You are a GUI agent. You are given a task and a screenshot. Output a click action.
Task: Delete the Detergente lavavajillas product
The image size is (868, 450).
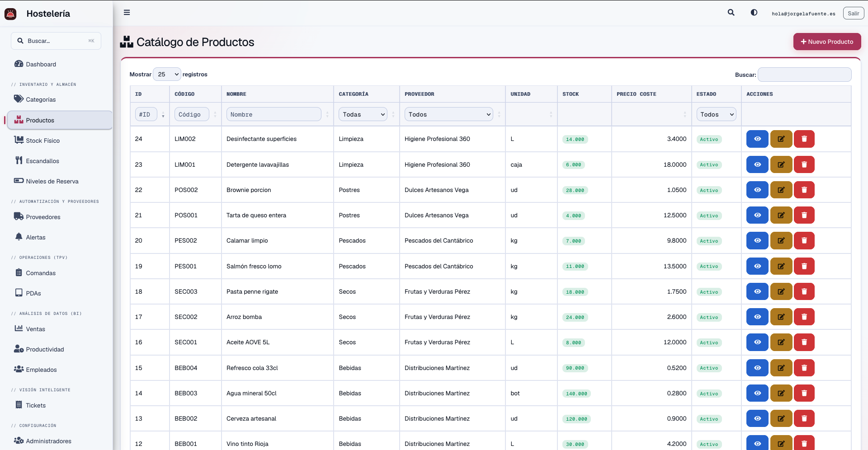[804, 164]
